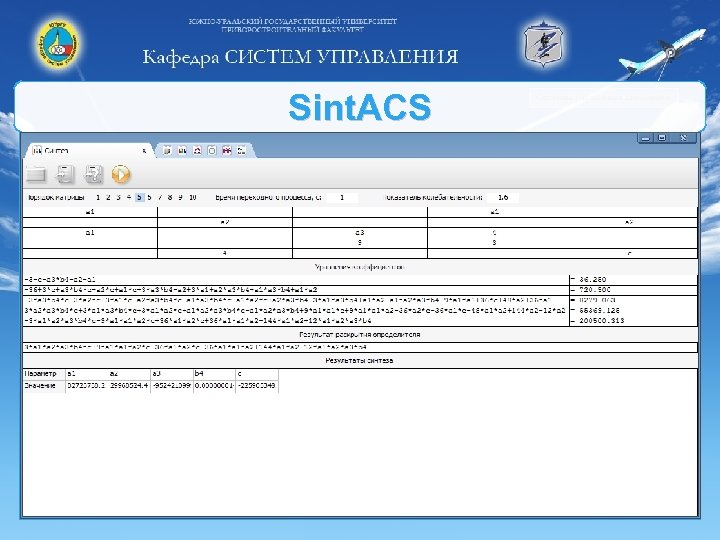Click the coefficient value 65365.126

point(599,310)
